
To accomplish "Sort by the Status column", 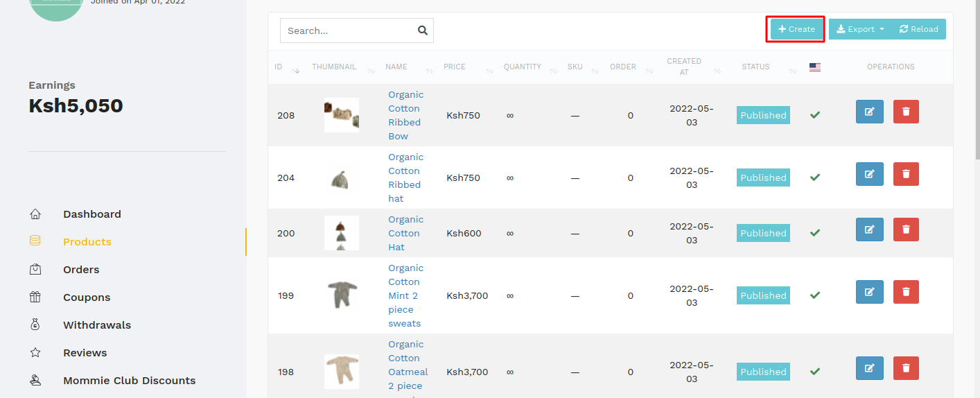I will pos(763,67).
